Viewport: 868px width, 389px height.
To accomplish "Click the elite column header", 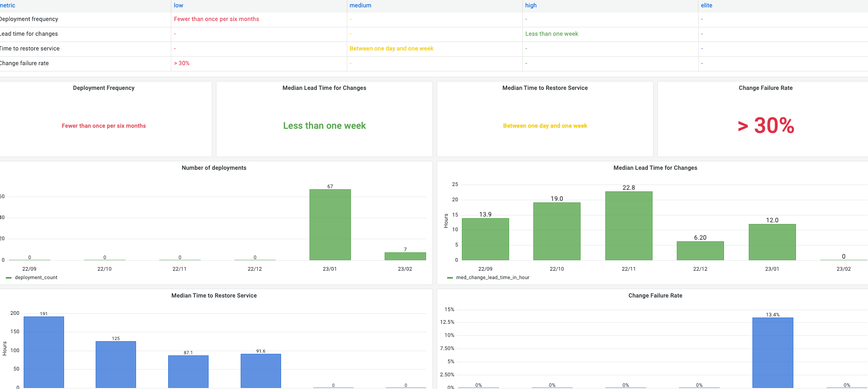I will (707, 5).
